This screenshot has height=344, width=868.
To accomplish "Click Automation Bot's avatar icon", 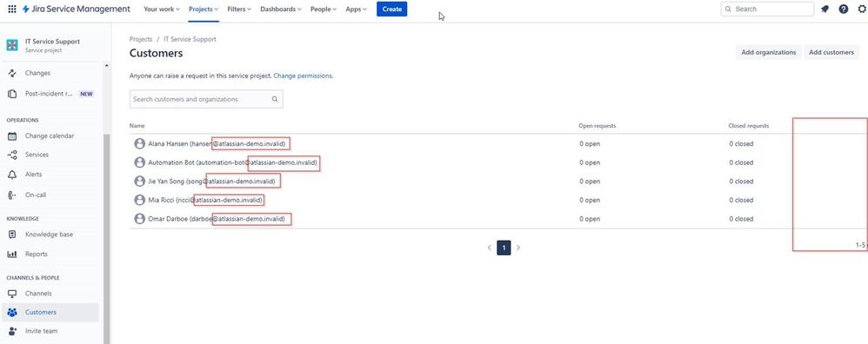I will tap(139, 162).
